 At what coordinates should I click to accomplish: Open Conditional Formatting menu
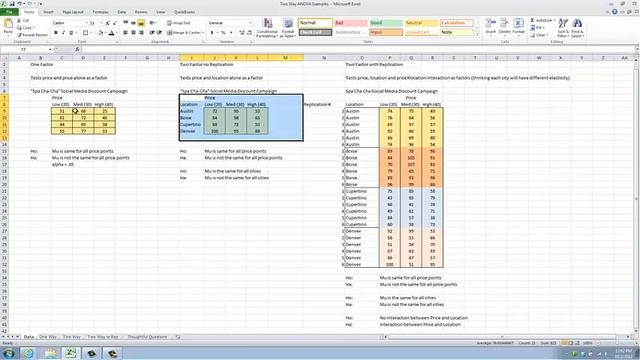click(267, 28)
